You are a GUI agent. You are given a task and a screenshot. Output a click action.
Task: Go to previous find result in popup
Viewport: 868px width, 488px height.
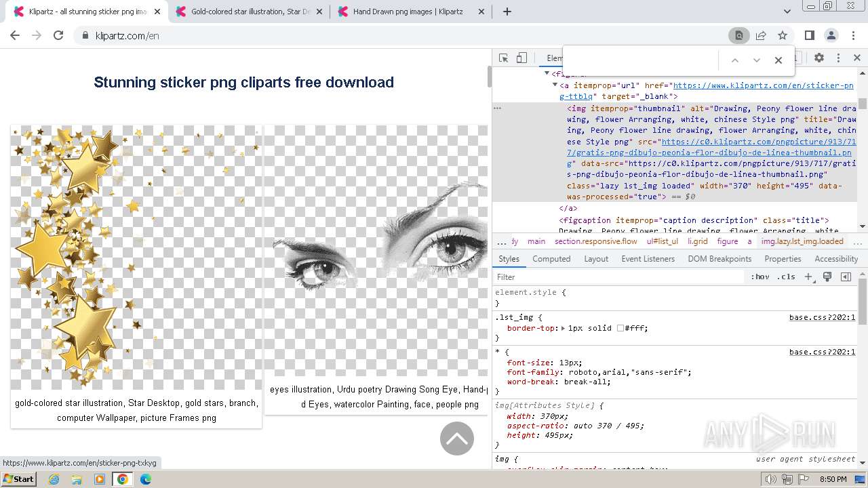(734, 60)
